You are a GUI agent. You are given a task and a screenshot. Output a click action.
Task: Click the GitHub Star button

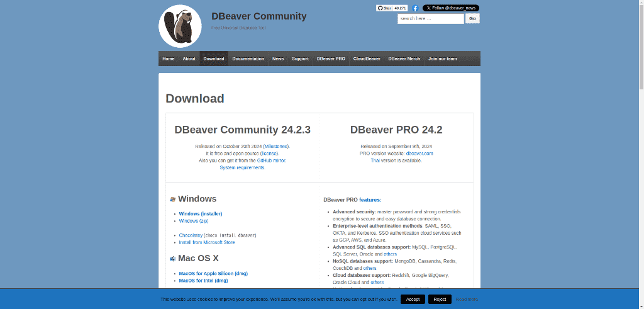tap(385, 8)
